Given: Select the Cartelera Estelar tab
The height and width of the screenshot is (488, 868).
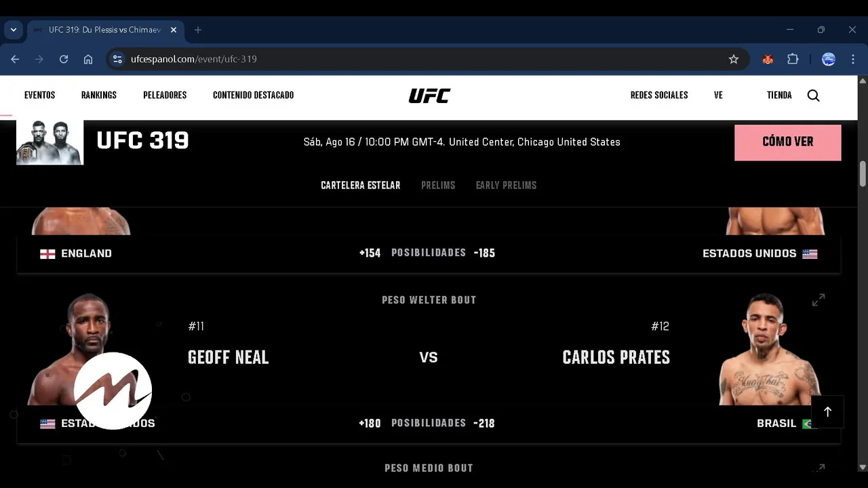Looking at the screenshot, I should (x=361, y=185).
